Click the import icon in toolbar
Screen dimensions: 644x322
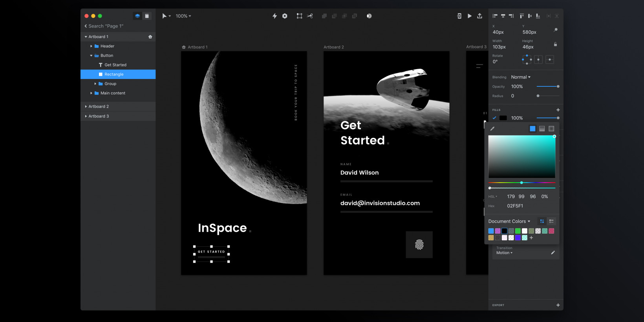click(459, 16)
